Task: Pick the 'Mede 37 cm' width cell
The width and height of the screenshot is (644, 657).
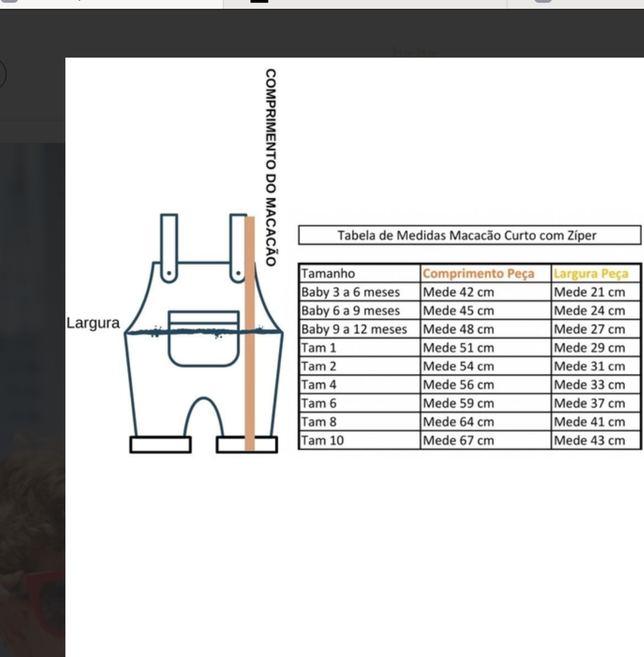Action: 596,403
